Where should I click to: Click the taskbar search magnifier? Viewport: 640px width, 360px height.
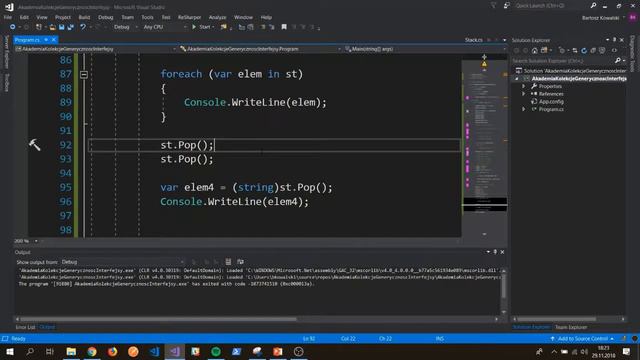[x=30, y=351]
